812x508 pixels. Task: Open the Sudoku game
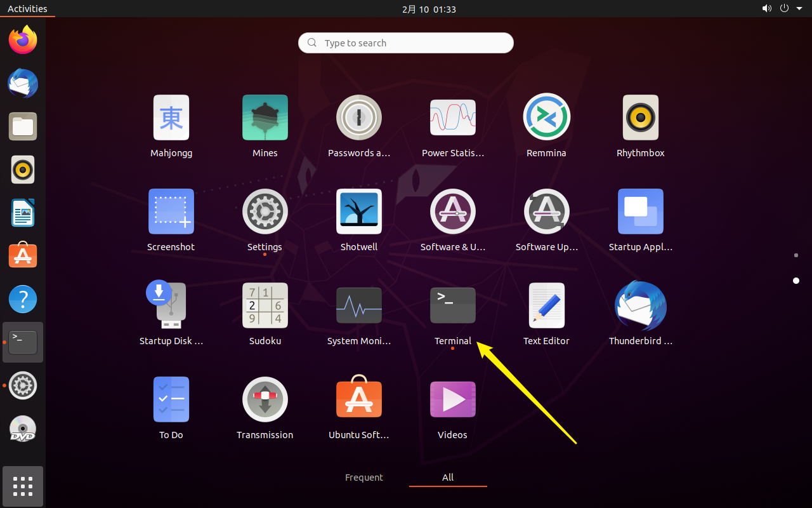pos(265,305)
